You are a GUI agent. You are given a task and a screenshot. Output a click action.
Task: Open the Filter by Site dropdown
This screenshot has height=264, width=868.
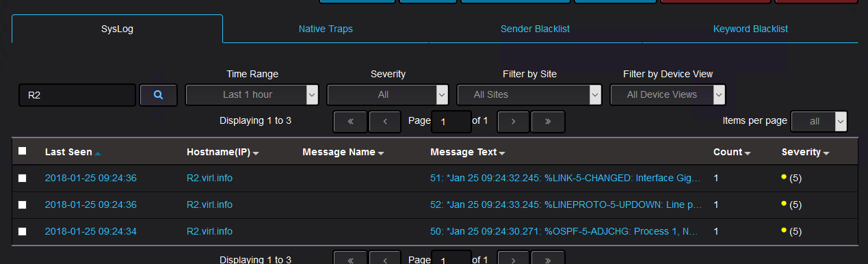click(x=529, y=95)
